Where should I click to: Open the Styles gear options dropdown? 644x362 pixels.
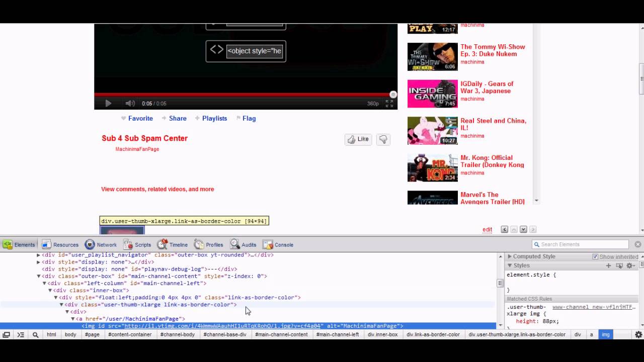pos(630,265)
